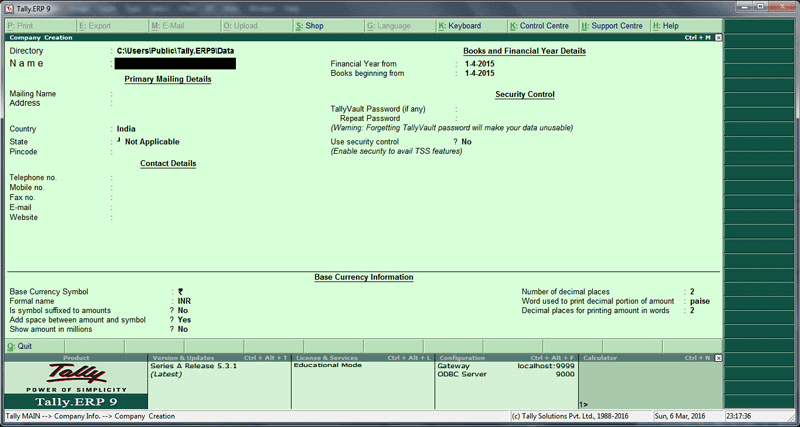Click Series A Release 5.3.1 text
The width and height of the screenshot is (800, 427).
[194, 366]
